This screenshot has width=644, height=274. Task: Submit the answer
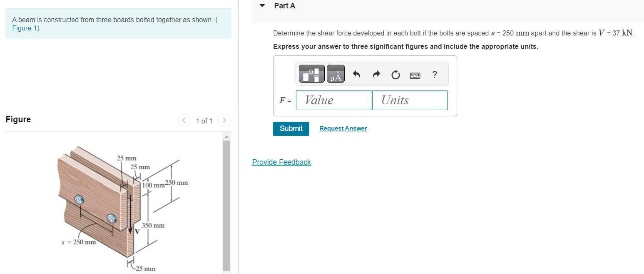click(x=291, y=128)
